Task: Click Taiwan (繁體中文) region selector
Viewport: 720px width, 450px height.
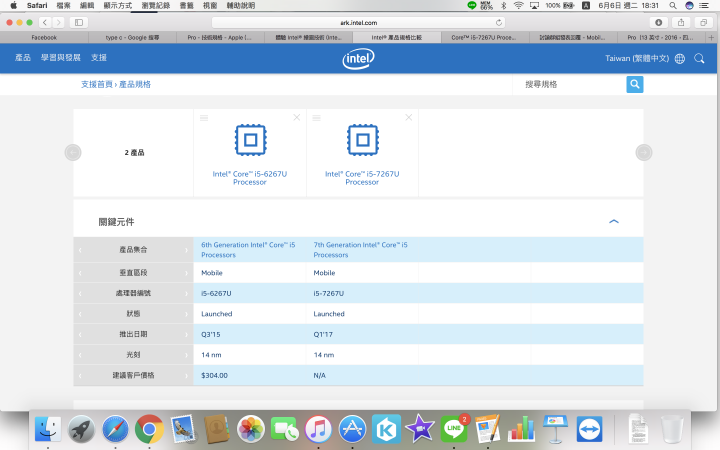Action: point(637,58)
